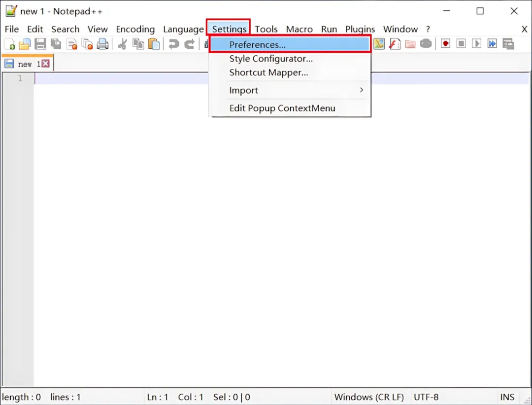Viewport: 532px width, 405px height.
Task: Open the Macro menu
Action: 299,29
